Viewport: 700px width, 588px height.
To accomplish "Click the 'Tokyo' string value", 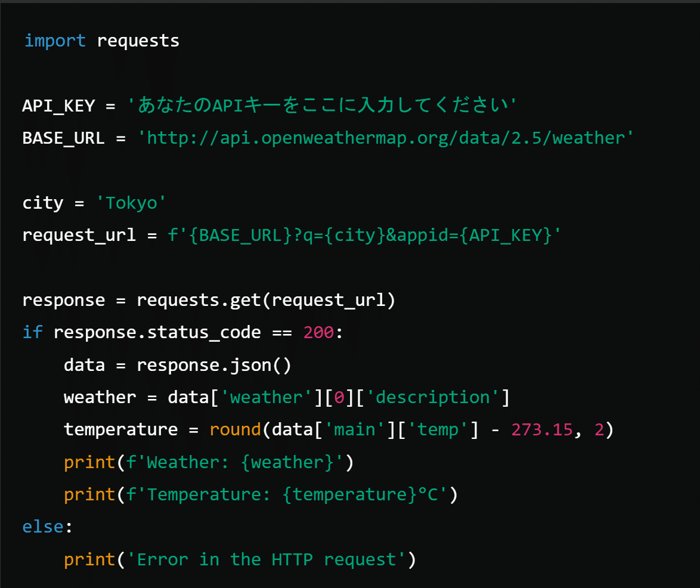I will click(x=131, y=203).
